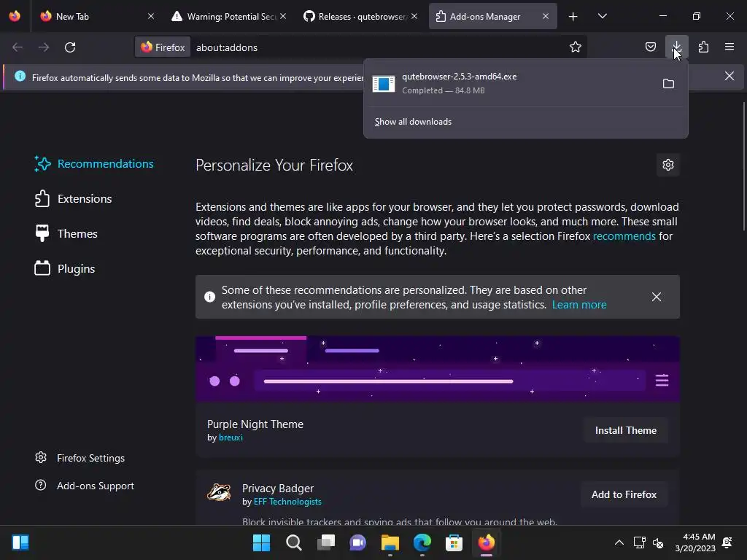Screen dimensions: 747x560
Task: Go back one page
Action: click(18, 47)
